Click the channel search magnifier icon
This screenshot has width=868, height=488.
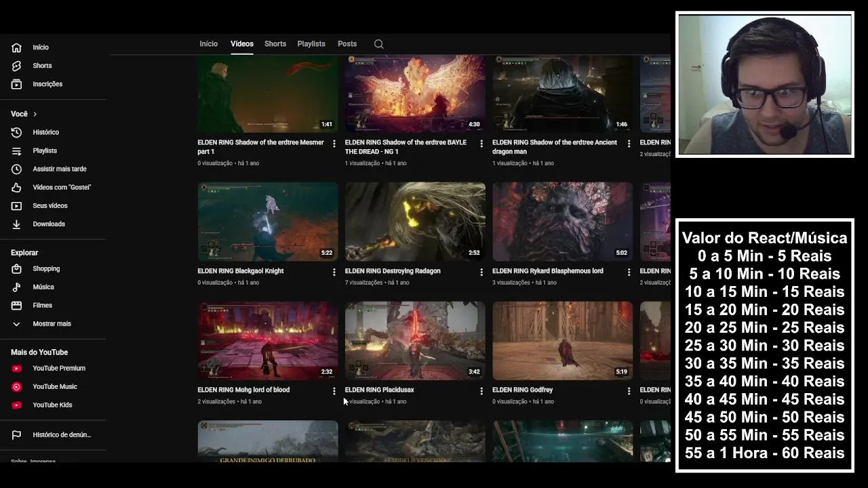click(379, 44)
